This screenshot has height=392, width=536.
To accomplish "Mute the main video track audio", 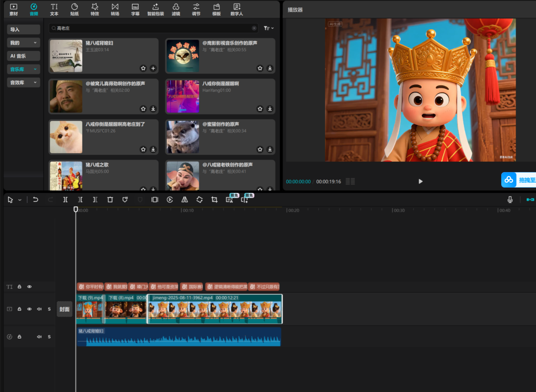I will tap(39, 309).
